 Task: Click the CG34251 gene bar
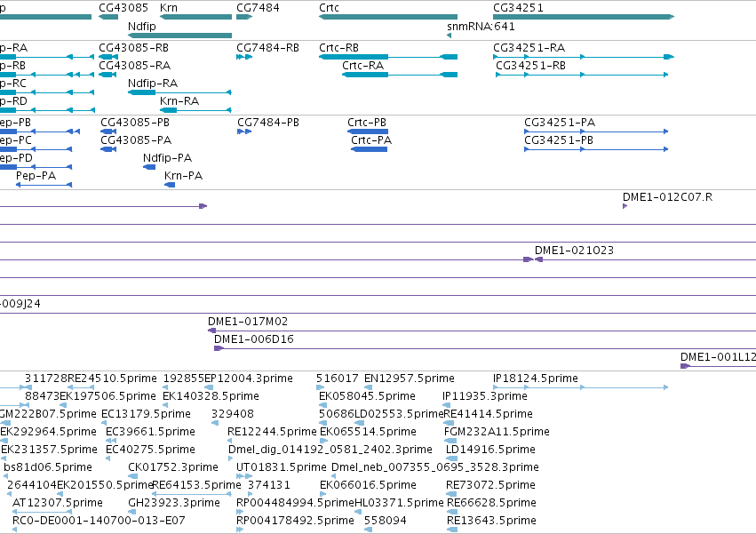click(x=584, y=17)
